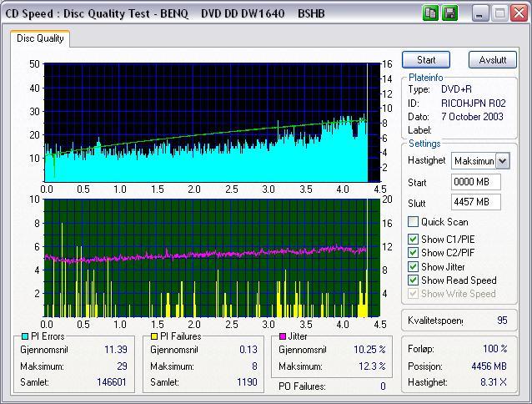532x404 pixels.
Task: Close the Disc Quality Test window
Action: coord(518,13)
